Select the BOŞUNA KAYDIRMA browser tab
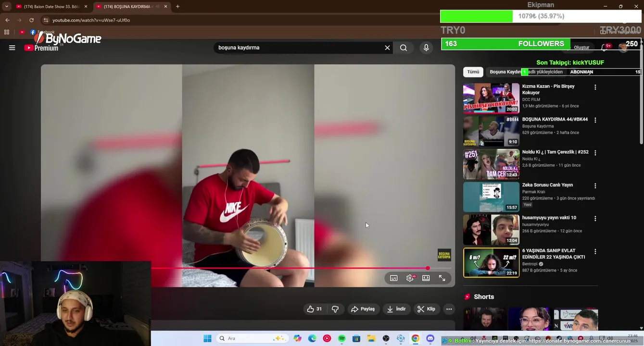Screen dimensions: 644x346 click(x=131, y=6)
